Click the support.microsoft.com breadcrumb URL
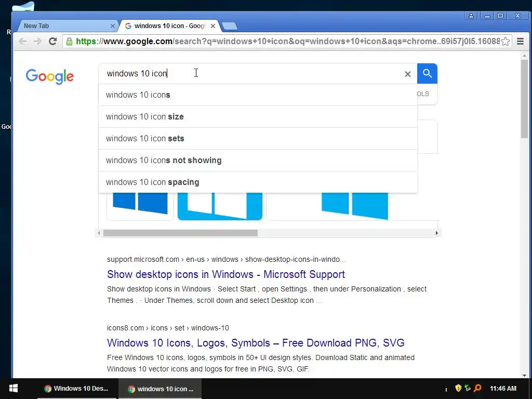The width and height of the screenshot is (532, 399). point(227,260)
